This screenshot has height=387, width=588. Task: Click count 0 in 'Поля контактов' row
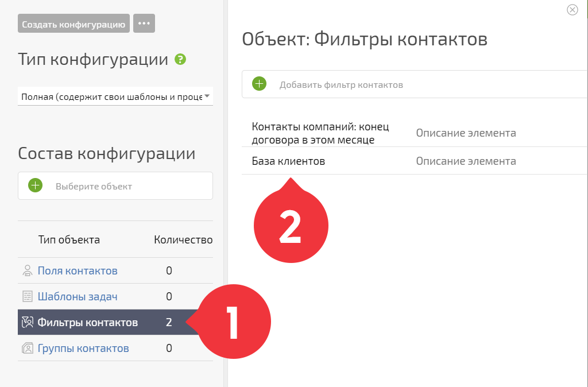point(169,271)
